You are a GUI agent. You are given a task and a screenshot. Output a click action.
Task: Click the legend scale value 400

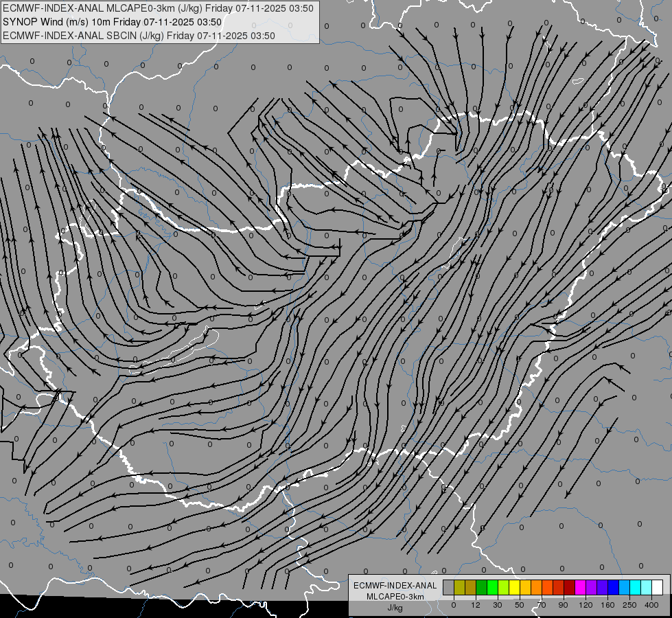(x=651, y=605)
